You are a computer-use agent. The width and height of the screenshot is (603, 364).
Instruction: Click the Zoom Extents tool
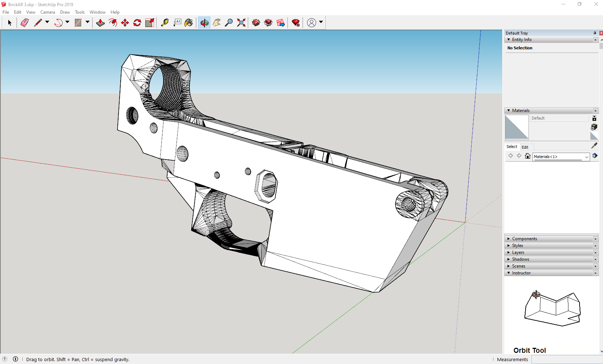click(x=241, y=23)
